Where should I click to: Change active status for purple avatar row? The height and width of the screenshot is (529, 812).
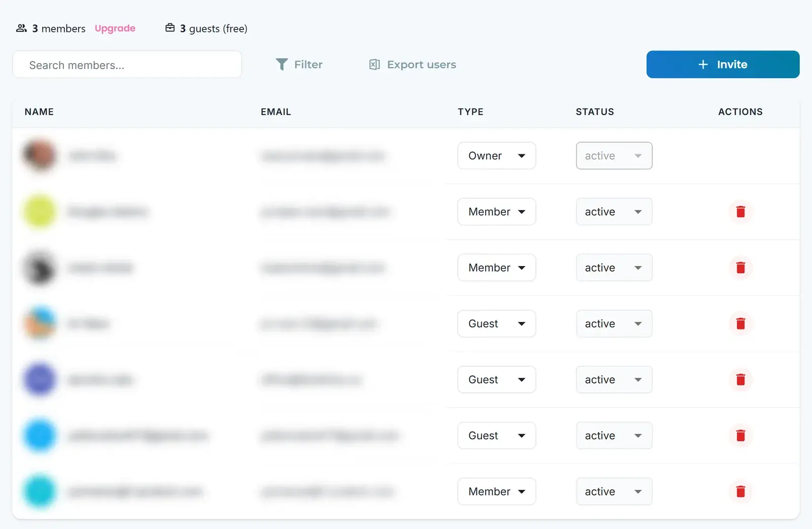614,379
